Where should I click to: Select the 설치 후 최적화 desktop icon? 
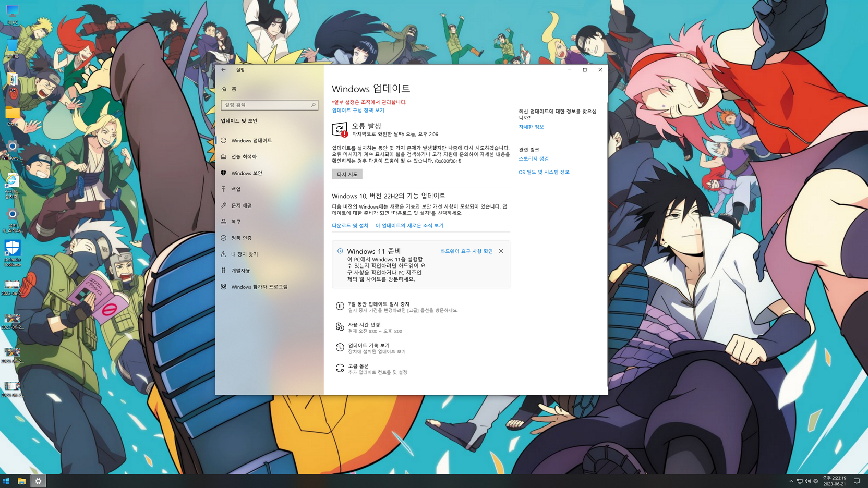13,221
